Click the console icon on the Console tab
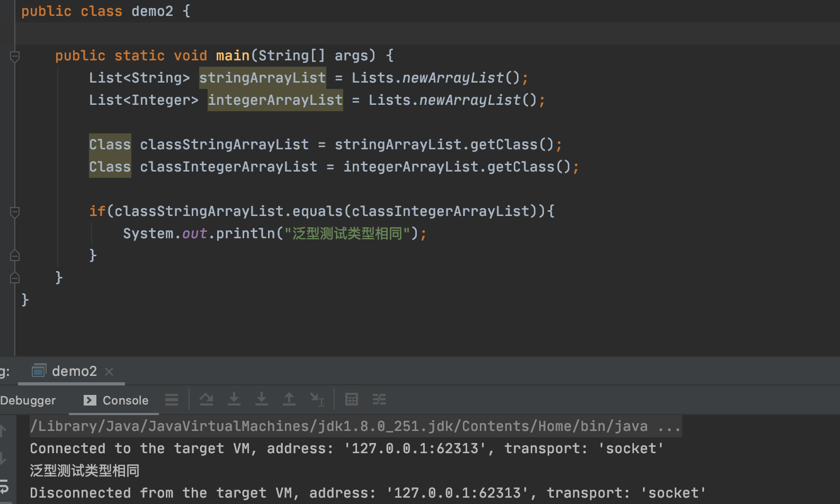Image resolution: width=840 pixels, height=504 pixels. click(90, 400)
